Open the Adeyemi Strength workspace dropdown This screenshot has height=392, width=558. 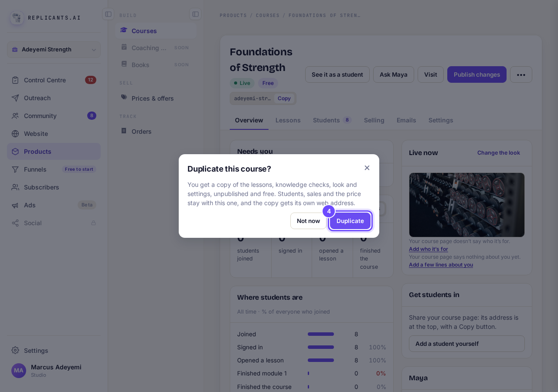pyautogui.click(x=54, y=50)
